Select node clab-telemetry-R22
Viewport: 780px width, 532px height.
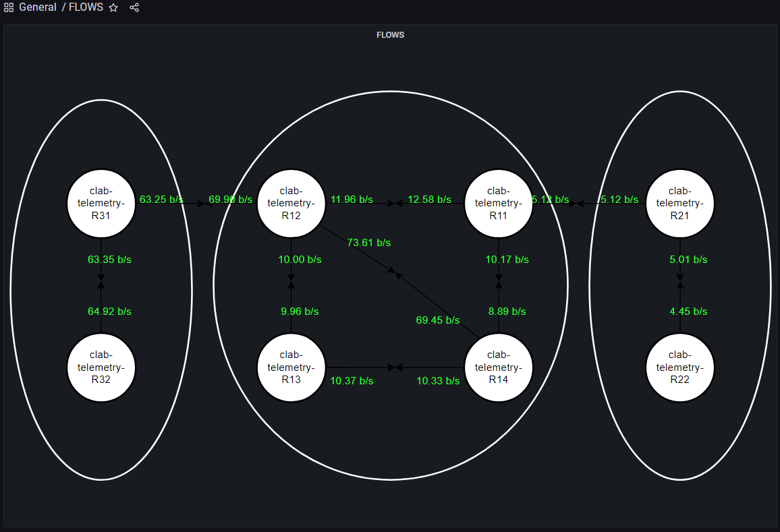[679, 367]
